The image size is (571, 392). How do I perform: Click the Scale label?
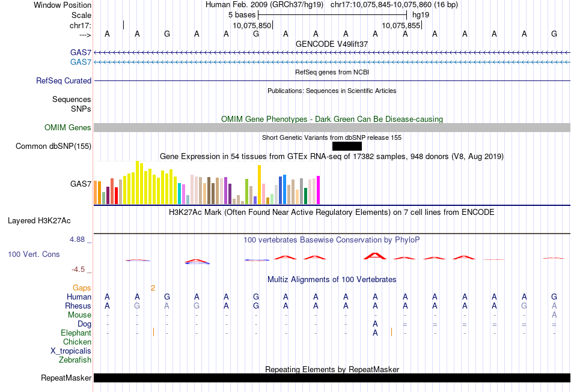coord(82,15)
